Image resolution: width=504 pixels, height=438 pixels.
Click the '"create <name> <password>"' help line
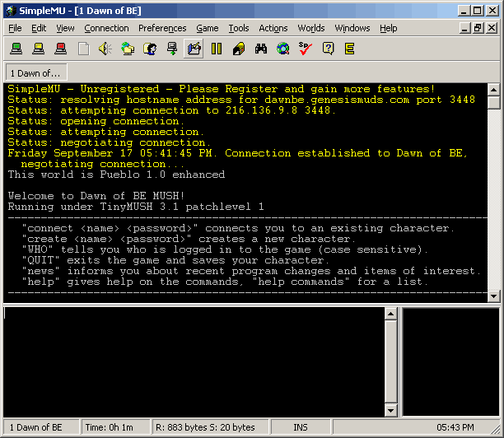pyautogui.click(x=189, y=239)
